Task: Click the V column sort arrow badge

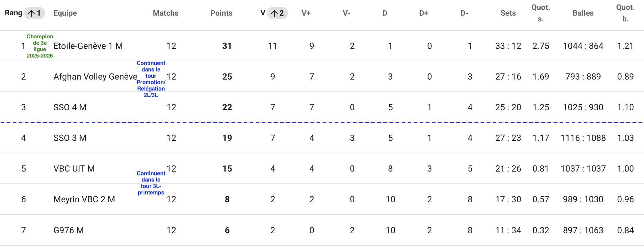Action: click(x=278, y=13)
